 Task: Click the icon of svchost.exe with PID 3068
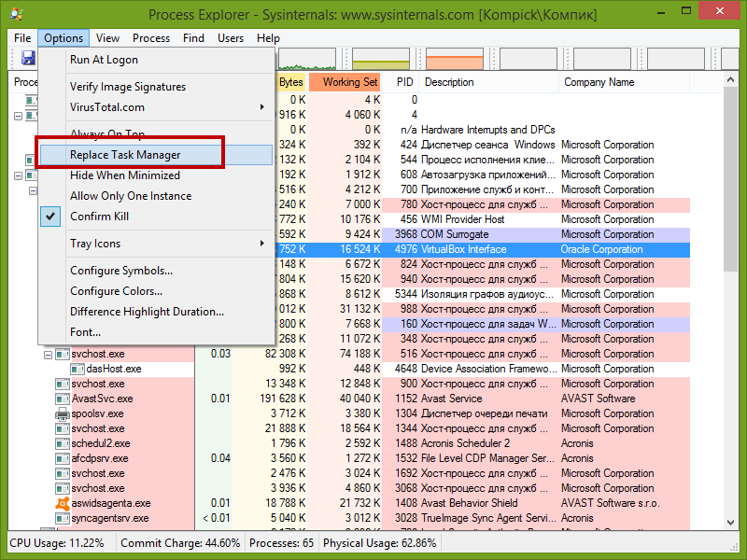[63, 488]
